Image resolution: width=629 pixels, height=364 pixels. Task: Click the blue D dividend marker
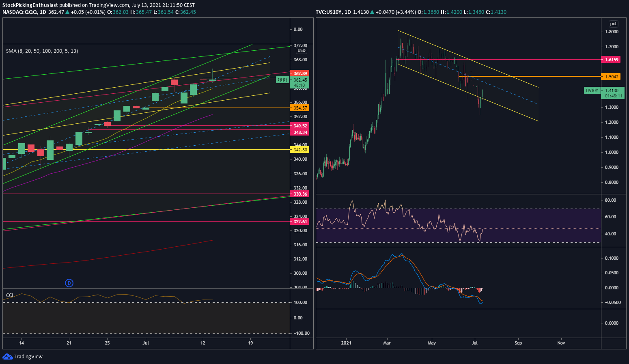click(x=69, y=283)
